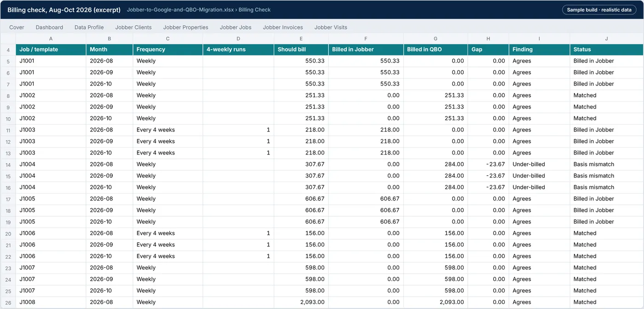Switch to the Jobber Jobs tab
The image size is (644, 309).
[236, 27]
